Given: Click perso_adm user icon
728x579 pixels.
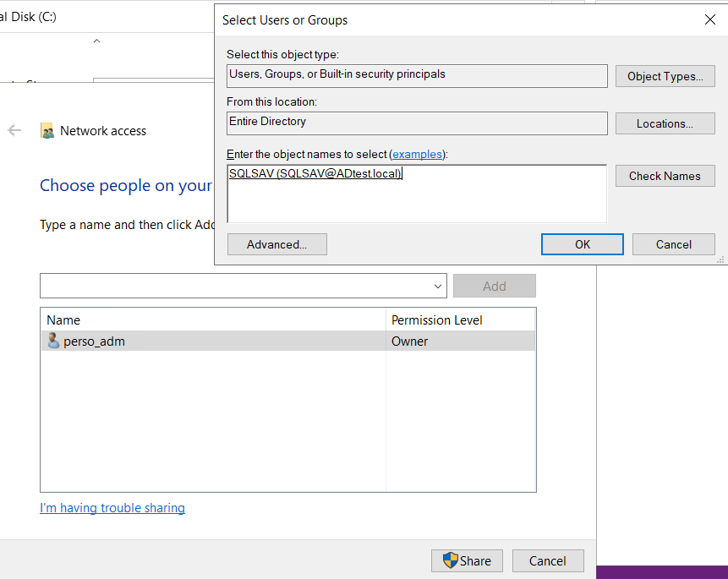Looking at the screenshot, I should tap(53, 341).
